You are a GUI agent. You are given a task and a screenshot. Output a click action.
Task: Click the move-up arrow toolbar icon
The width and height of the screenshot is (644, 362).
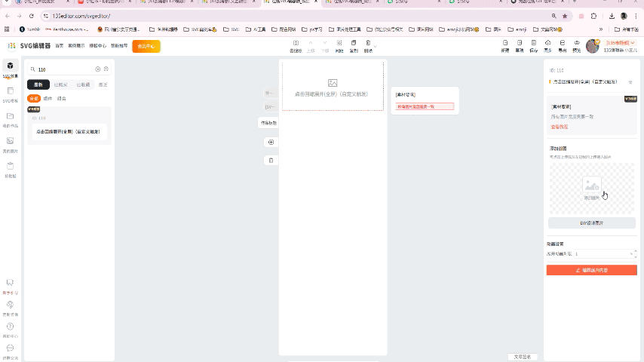pos(311,46)
